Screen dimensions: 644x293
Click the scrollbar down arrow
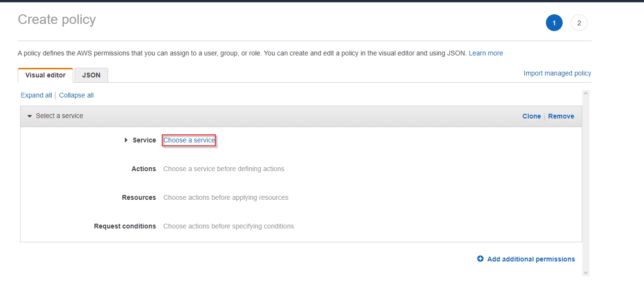coord(586,272)
